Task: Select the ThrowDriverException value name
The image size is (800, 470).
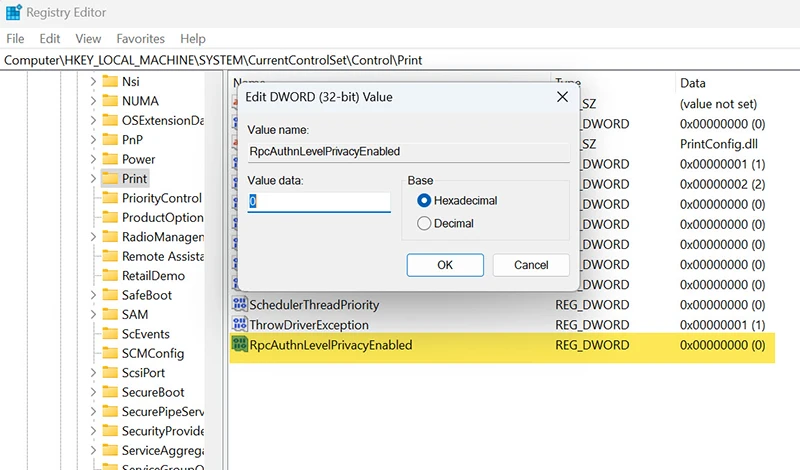Action: (309, 325)
